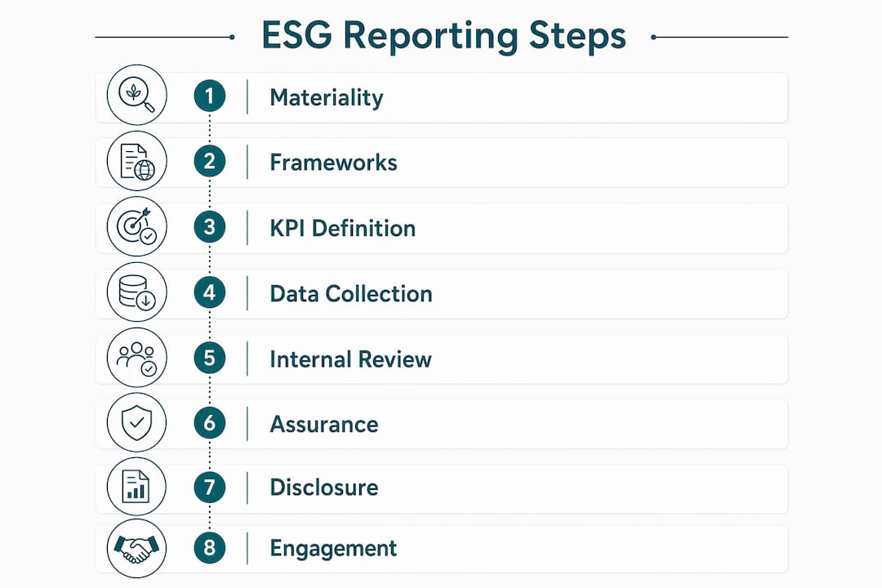Click the "Disclosure" label

tap(324, 488)
